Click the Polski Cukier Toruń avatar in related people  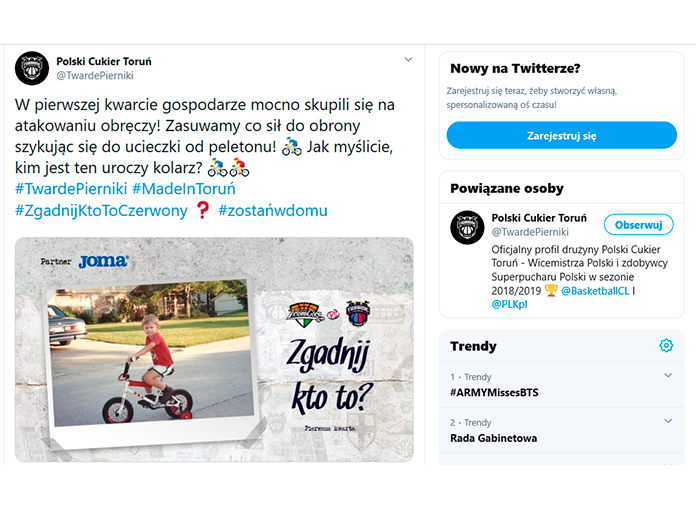tap(467, 228)
